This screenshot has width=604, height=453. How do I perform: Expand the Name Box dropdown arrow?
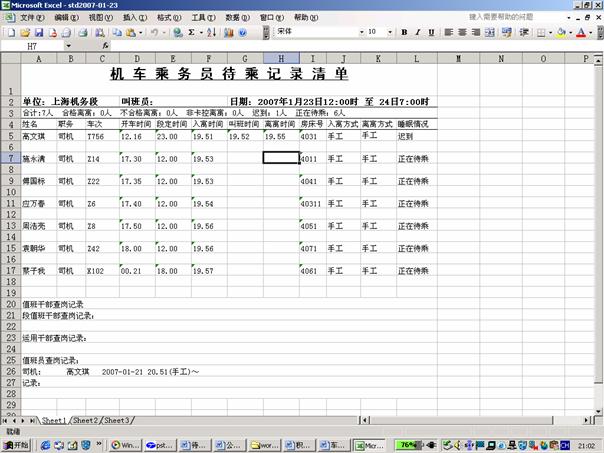tap(68, 46)
